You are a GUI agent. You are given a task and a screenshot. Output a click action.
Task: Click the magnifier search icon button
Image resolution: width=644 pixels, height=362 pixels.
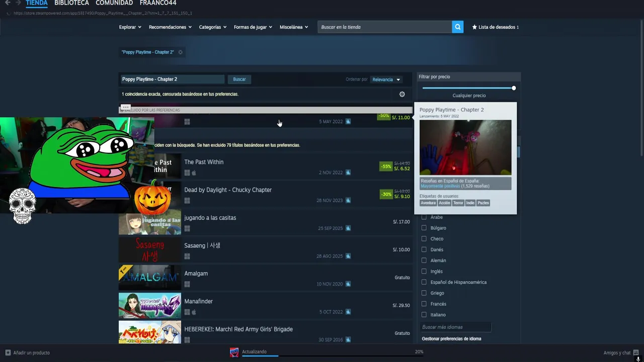[457, 27]
